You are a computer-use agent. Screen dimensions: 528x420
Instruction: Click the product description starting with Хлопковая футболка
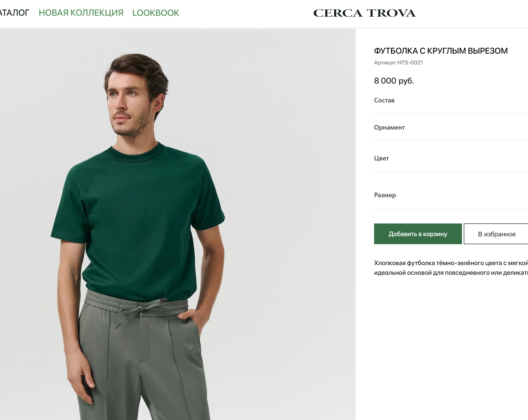click(x=451, y=268)
